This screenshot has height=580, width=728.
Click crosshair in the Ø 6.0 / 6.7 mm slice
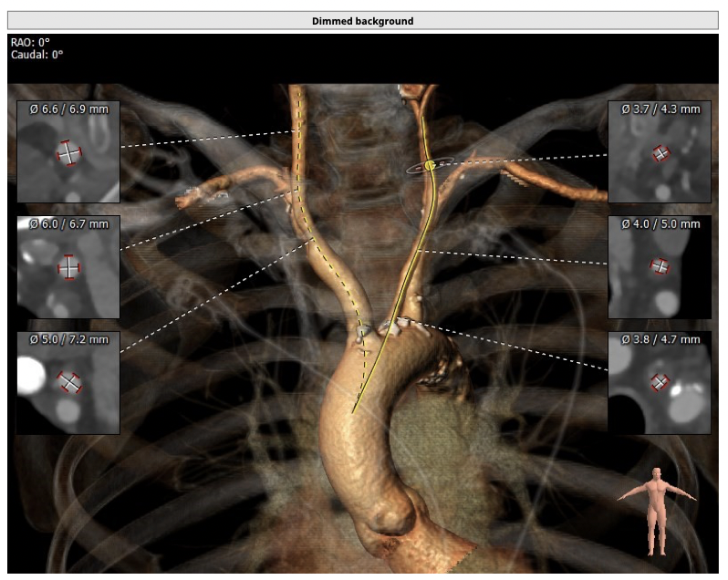click(68, 268)
